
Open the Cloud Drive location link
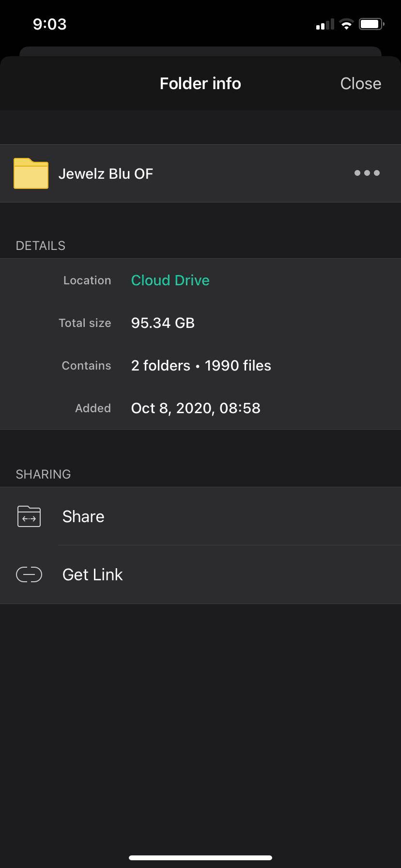[x=170, y=280]
